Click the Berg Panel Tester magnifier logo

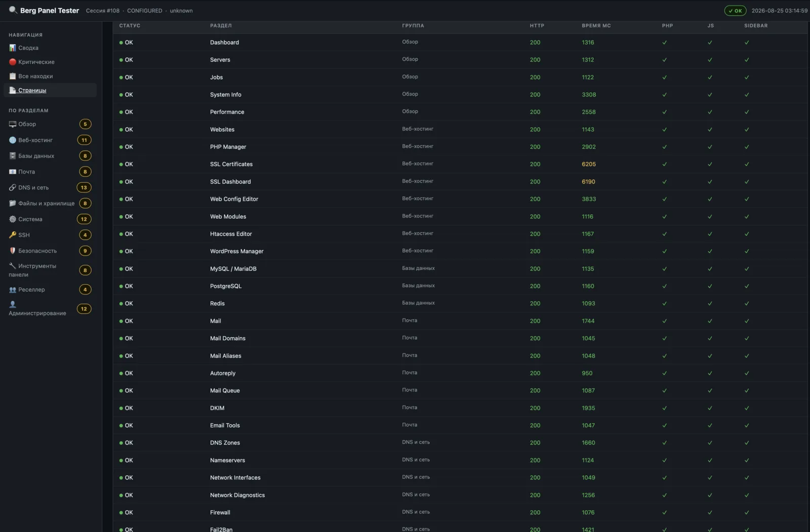13,10
